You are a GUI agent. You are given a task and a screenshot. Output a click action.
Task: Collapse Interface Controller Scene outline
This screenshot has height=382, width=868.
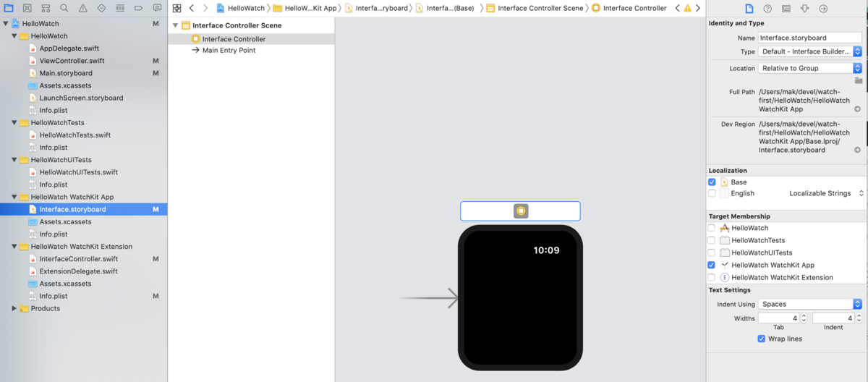(x=175, y=25)
